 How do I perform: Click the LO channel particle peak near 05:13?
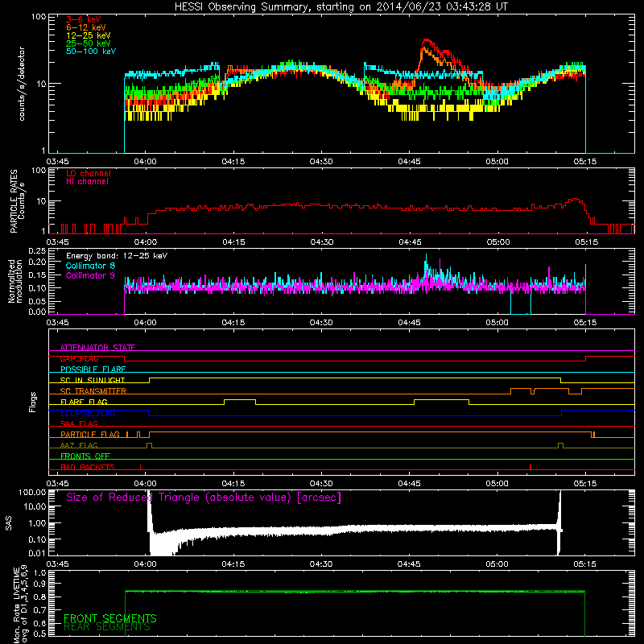click(x=576, y=200)
